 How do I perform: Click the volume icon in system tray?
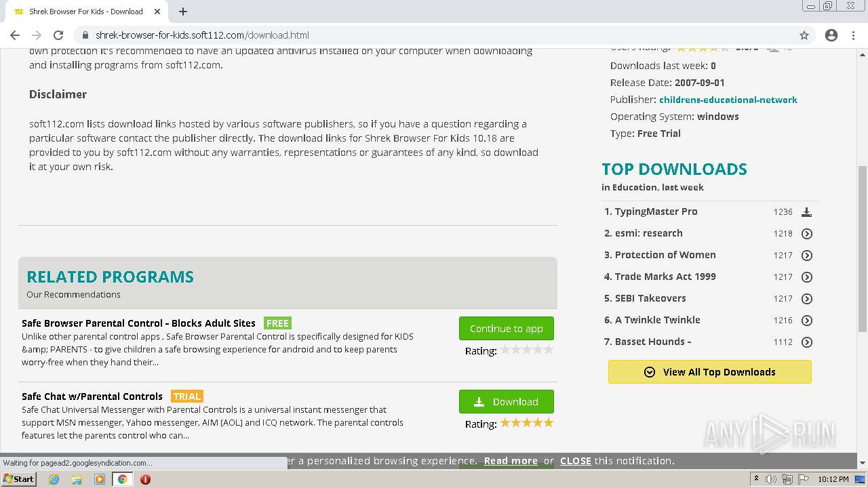tap(771, 479)
